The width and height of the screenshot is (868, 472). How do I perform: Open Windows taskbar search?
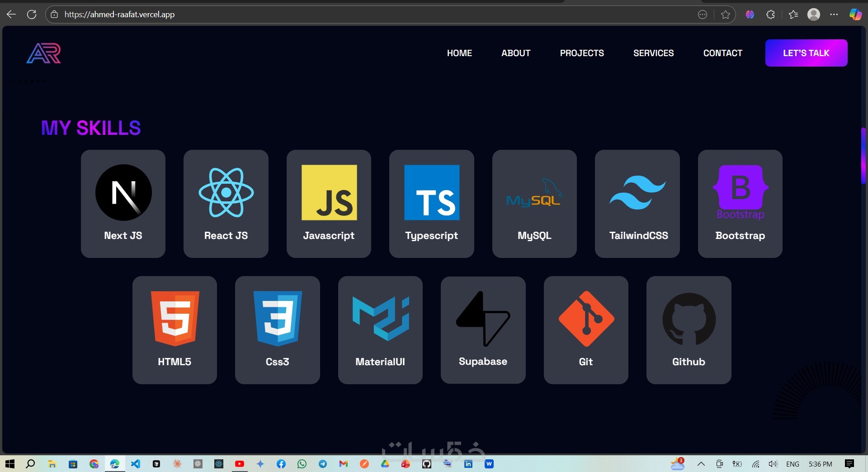(x=30, y=464)
